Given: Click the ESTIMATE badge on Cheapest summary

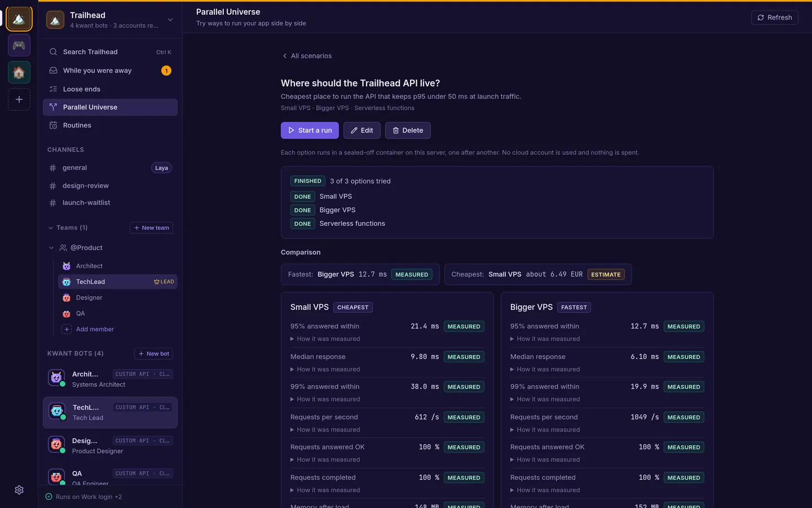Looking at the screenshot, I should (606, 275).
